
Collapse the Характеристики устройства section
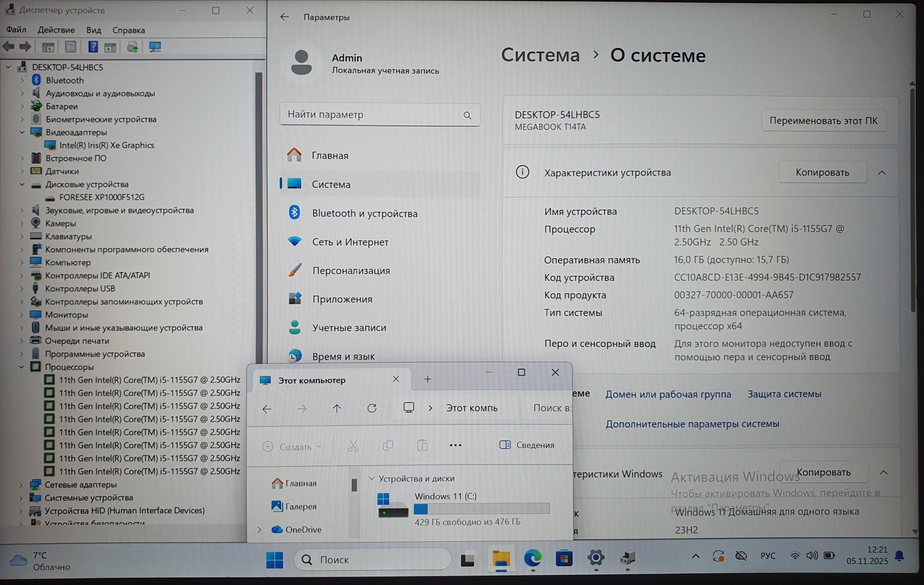882,173
